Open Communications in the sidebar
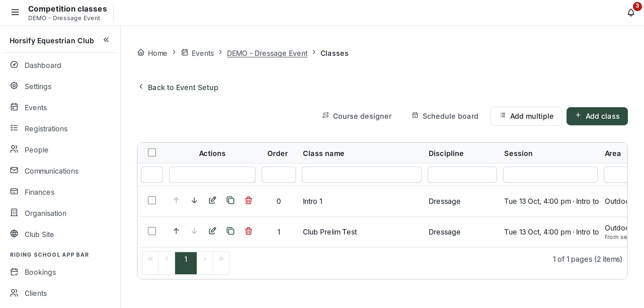The width and height of the screenshot is (644, 308). [60, 171]
